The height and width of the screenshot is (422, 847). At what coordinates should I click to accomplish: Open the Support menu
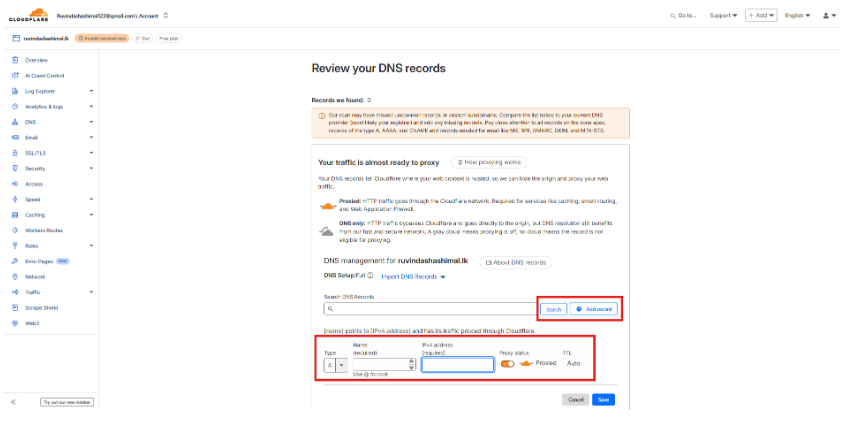coord(723,16)
